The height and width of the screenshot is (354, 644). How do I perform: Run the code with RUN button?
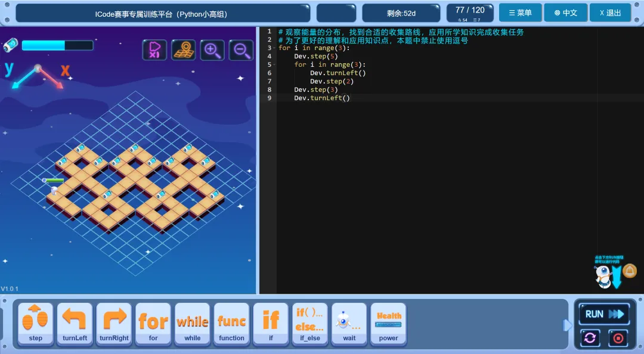click(x=604, y=314)
